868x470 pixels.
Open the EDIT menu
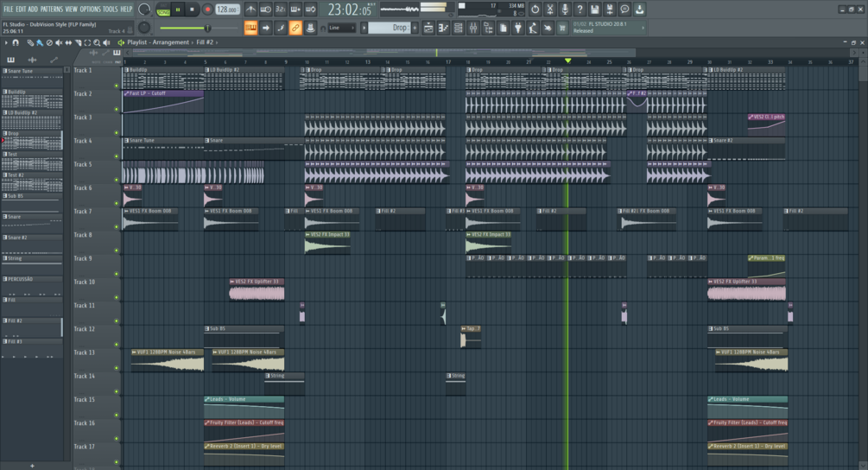[x=21, y=9]
